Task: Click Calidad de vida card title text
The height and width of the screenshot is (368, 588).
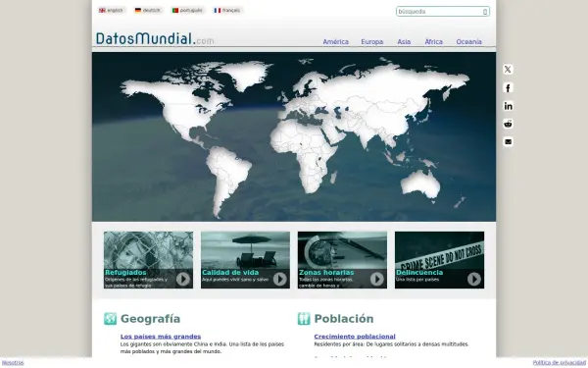Action: (x=230, y=273)
